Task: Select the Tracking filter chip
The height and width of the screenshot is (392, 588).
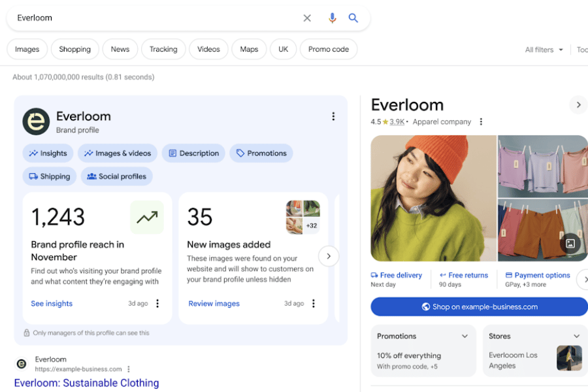Action: pyautogui.click(x=163, y=49)
